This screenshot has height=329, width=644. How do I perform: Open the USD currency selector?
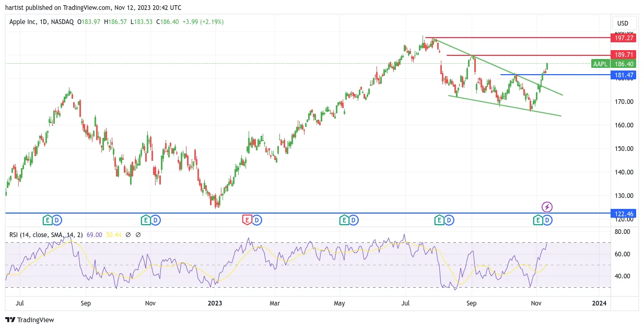click(x=623, y=23)
